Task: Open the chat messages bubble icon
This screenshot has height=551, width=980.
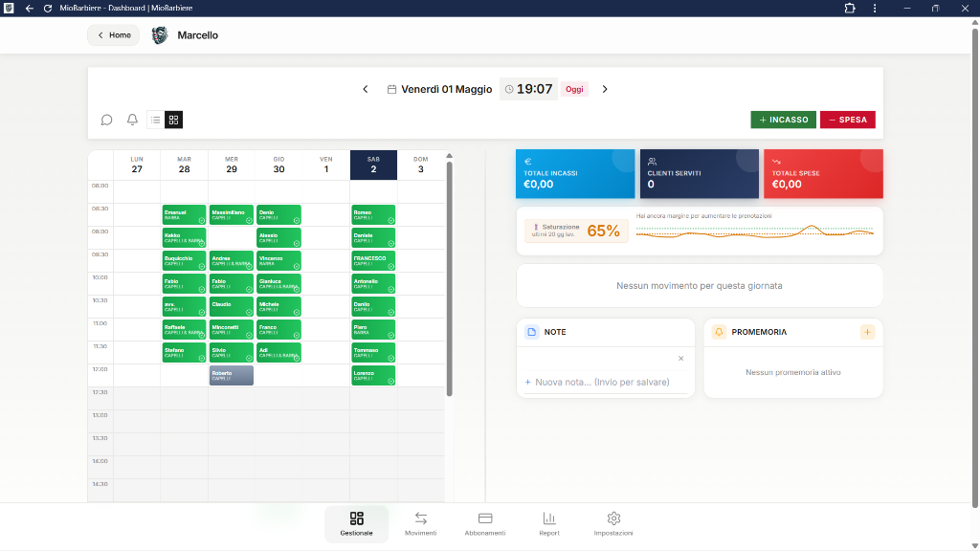Action: [x=107, y=120]
